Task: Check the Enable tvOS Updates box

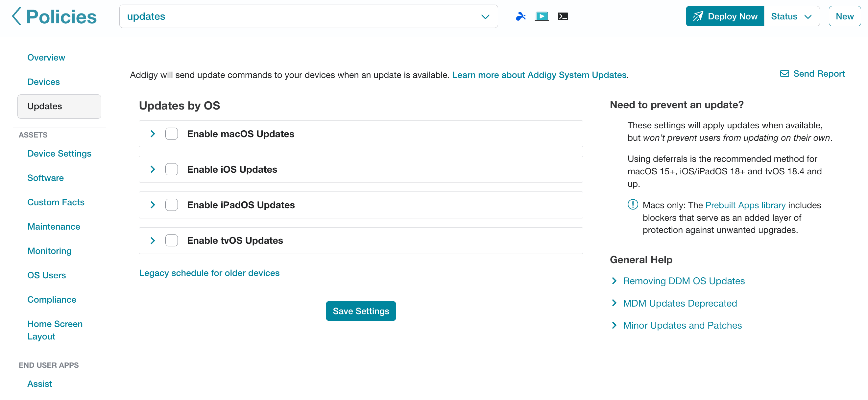Action: [x=172, y=240]
